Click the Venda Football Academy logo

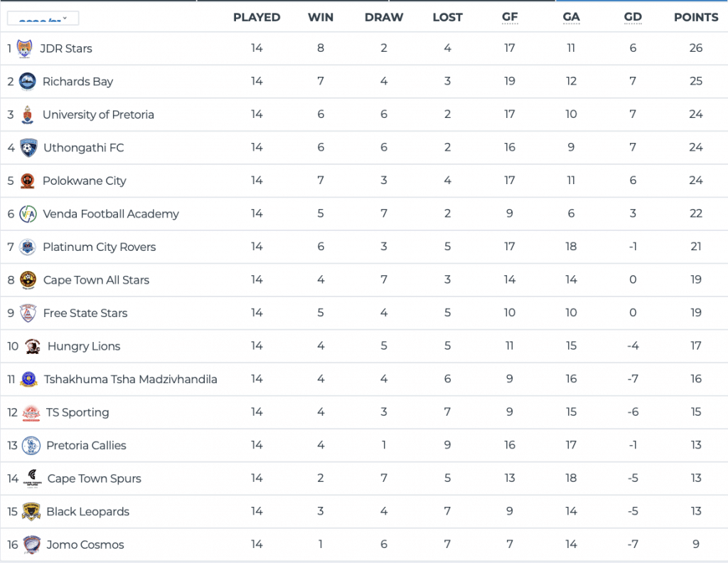click(x=28, y=214)
